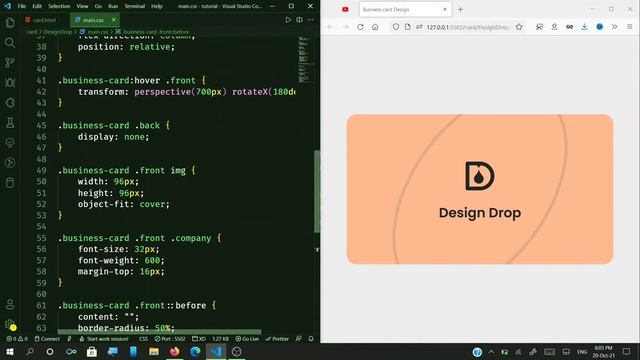Click Start work session in status bar
Screen dimensions: 640x360
[x=104, y=339]
